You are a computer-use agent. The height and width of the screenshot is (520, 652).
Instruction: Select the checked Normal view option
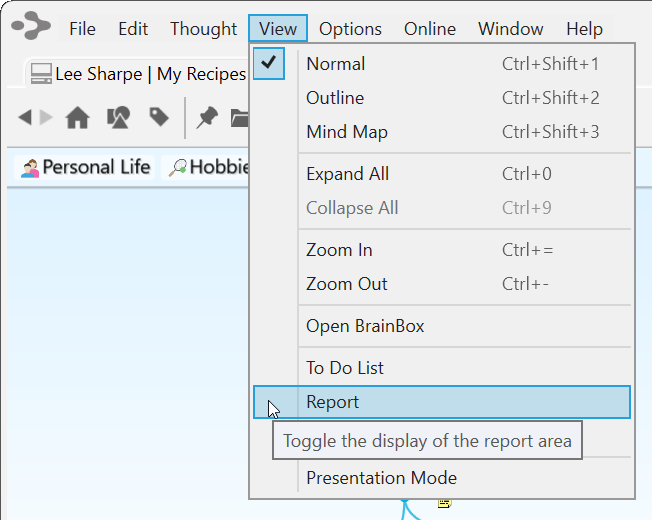pos(335,64)
